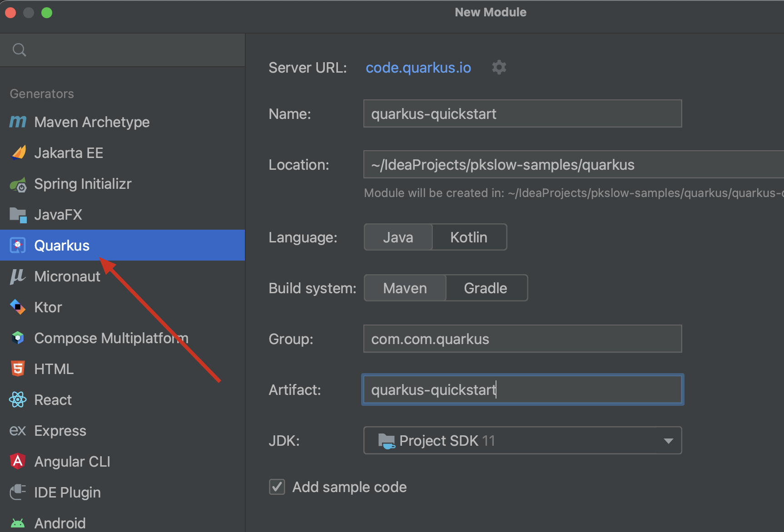Select the JavaFX generator entry
Image resolution: width=784 pixels, height=532 pixels.
(x=58, y=215)
